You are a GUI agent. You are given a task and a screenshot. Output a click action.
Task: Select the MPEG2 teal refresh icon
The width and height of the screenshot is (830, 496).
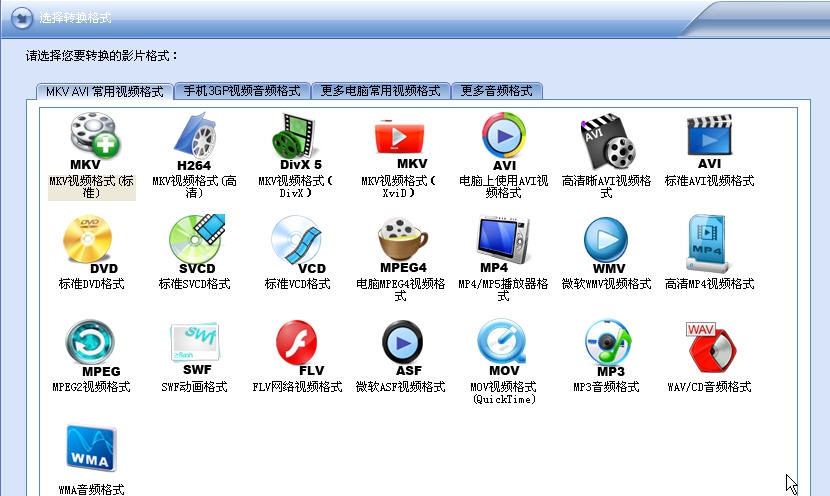click(x=92, y=347)
